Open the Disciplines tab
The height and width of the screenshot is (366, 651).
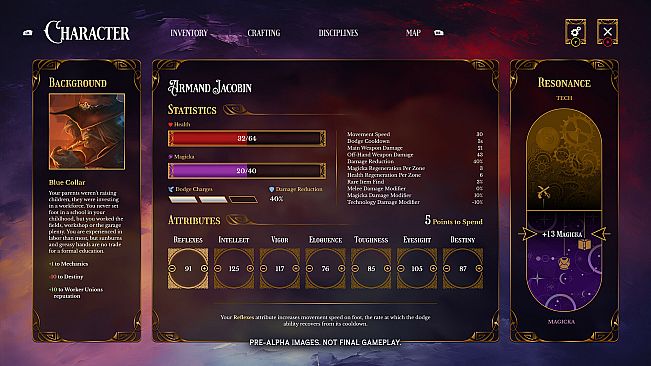338,33
